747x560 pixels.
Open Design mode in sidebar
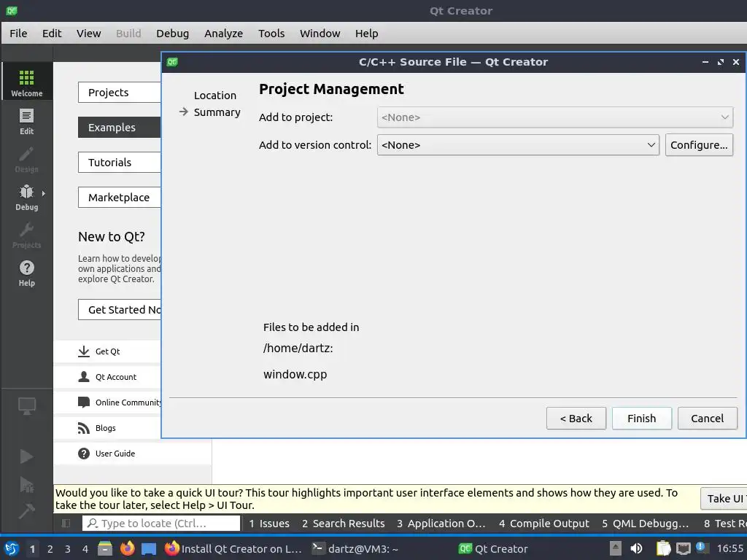27,159
